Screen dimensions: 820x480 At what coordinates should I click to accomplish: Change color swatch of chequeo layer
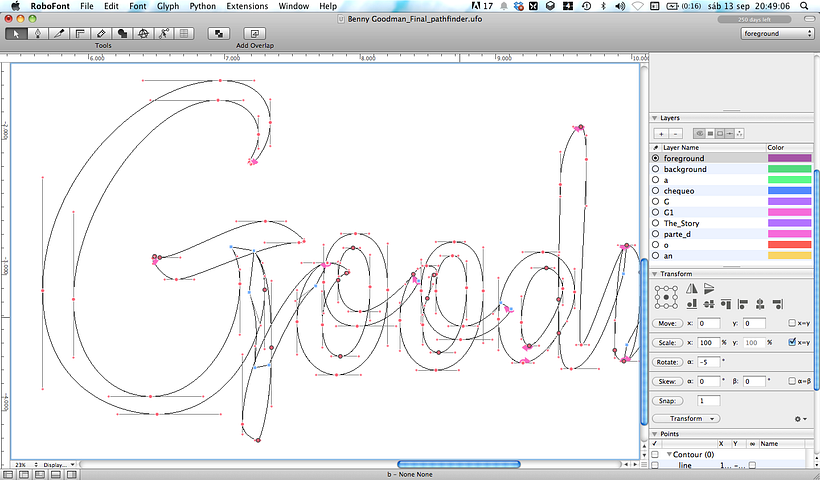coord(788,190)
